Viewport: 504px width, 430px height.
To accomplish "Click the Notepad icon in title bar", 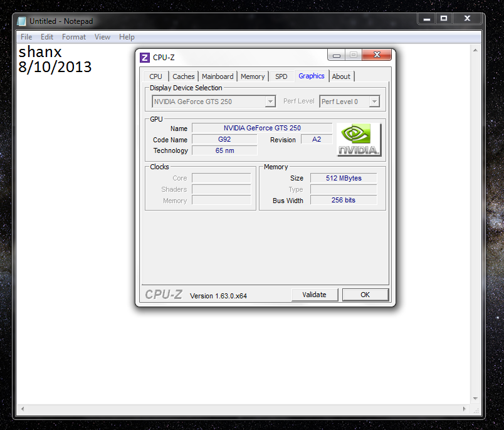I will click(23, 21).
